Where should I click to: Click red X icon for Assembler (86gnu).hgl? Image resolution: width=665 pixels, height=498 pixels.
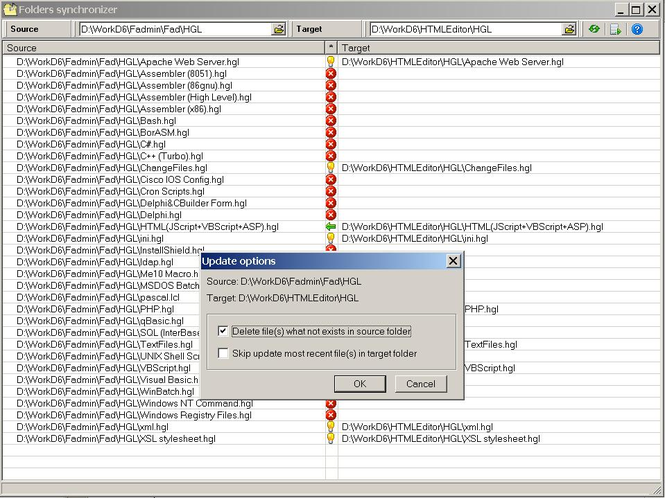[331, 85]
